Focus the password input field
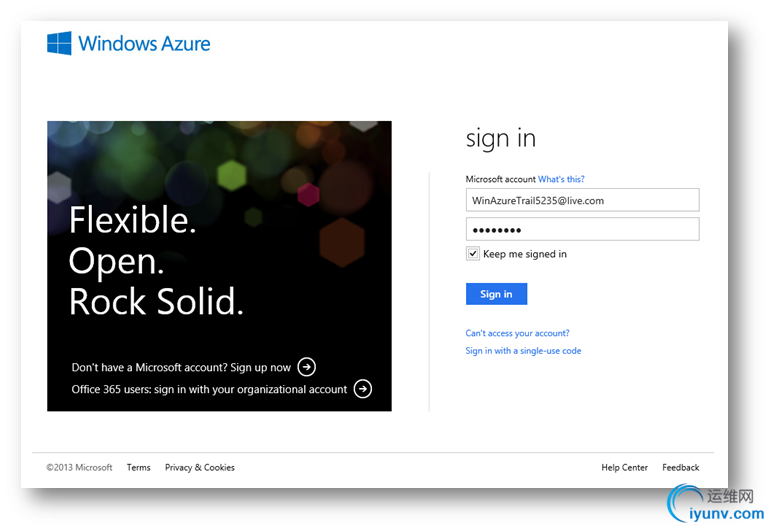Viewport: 770px width, 530px height. click(582, 229)
